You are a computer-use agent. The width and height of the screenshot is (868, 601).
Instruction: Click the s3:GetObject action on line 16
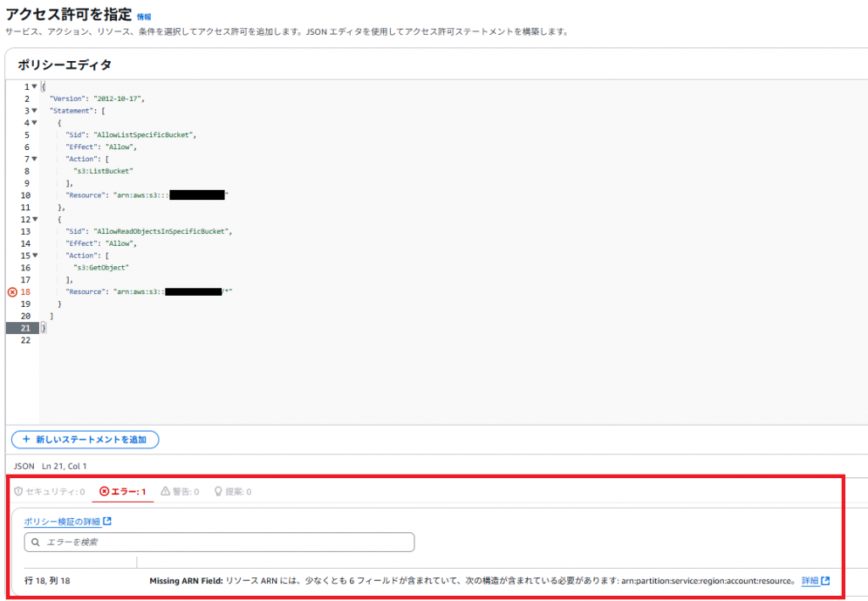(100, 268)
